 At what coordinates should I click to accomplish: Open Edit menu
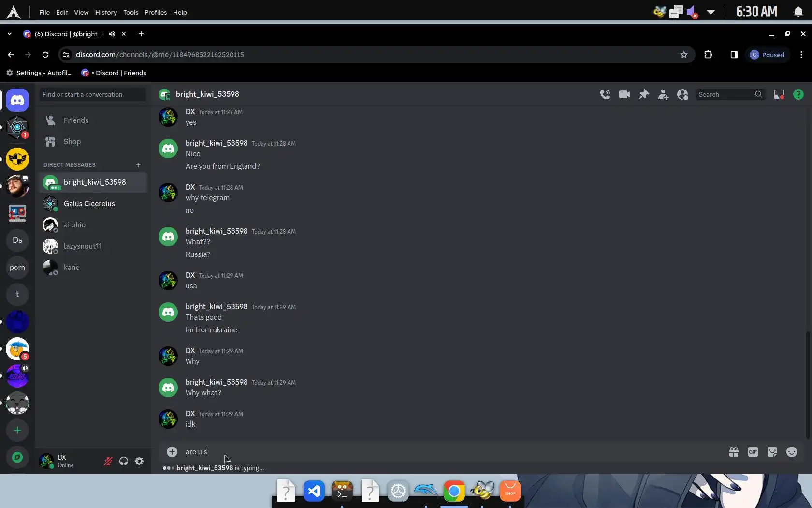[62, 12]
